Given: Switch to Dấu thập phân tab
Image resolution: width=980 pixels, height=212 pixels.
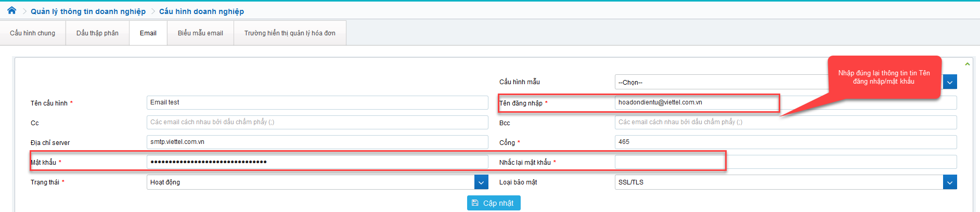Looking at the screenshot, I should click(x=97, y=33).
